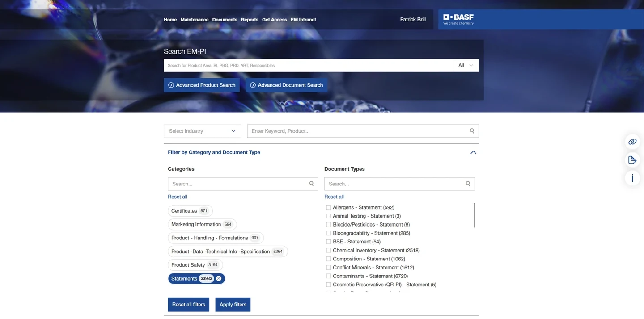Click Apply filters button
The width and height of the screenshot is (644, 319).
(x=233, y=305)
